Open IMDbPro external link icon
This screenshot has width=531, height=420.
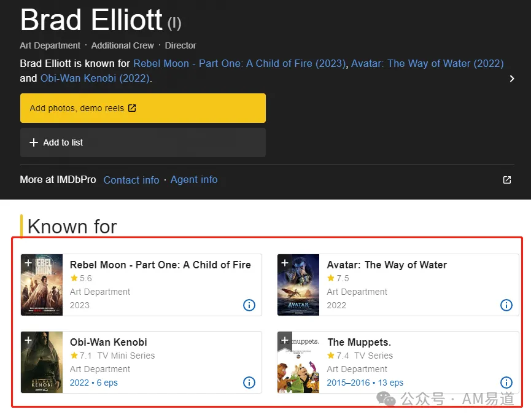[x=507, y=180]
